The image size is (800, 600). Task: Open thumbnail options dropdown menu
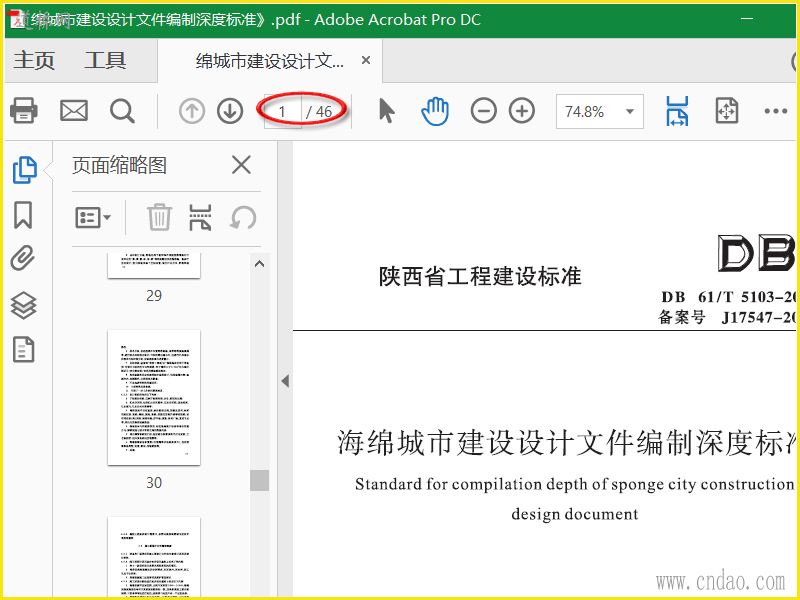pos(93,218)
